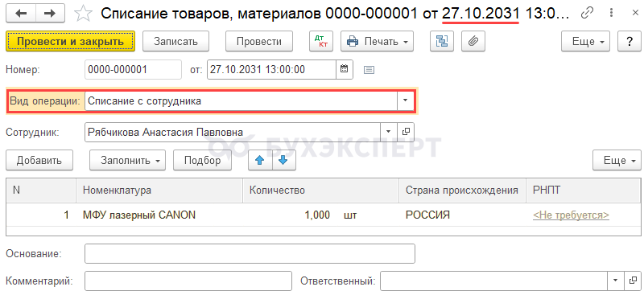Image resolution: width=644 pixels, height=295 pixels.
Task: Focus the Номер field
Action: tap(133, 69)
